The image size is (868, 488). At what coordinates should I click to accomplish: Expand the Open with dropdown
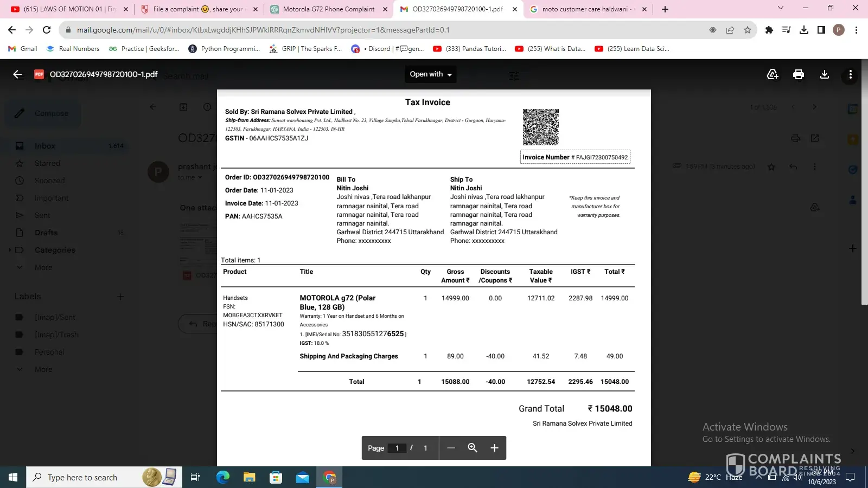click(x=431, y=74)
